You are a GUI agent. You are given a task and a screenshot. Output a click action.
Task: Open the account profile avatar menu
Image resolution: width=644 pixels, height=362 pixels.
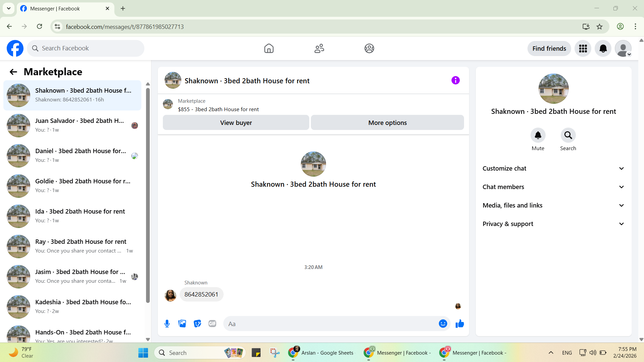623,49
